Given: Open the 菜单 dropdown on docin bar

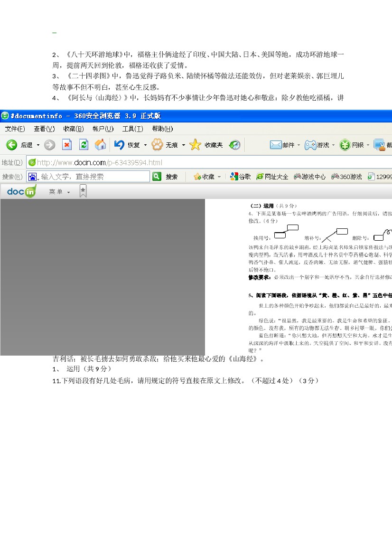Looking at the screenshot, I should (x=59, y=191).
